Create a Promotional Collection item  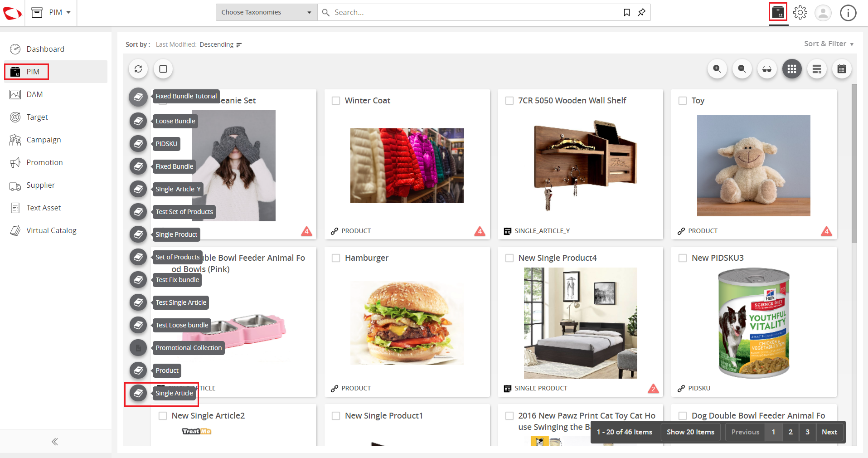pyautogui.click(x=138, y=348)
